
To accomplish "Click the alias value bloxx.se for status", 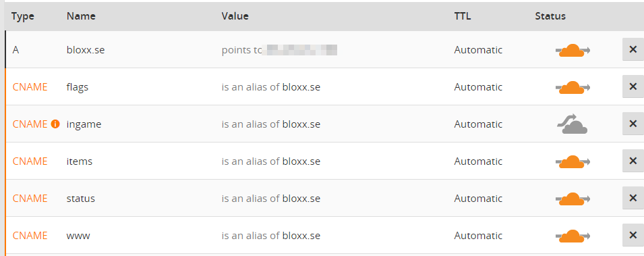I will [x=301, y=199].
